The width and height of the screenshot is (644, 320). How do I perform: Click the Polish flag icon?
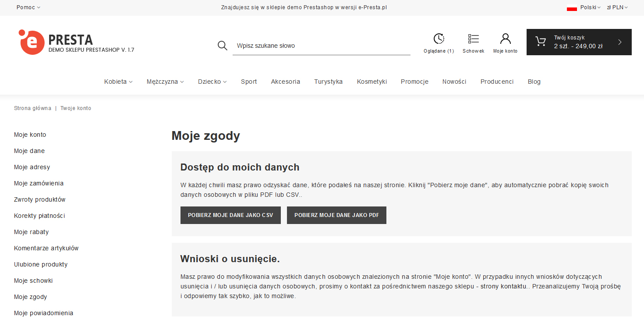[571, 7]
